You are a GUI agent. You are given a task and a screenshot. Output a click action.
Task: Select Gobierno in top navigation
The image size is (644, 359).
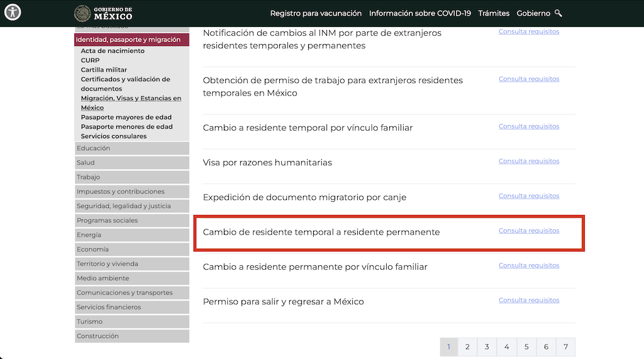533,13
